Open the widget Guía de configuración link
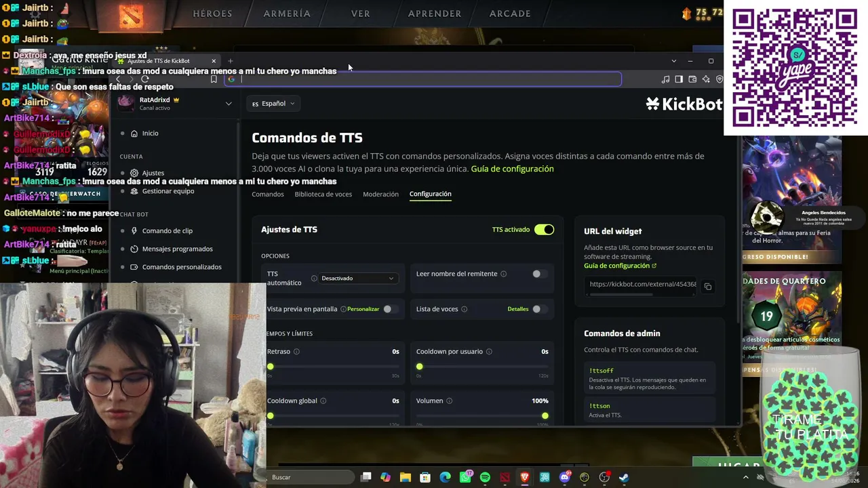The width and height of the screenshot is (868, 488). [620, 266]
